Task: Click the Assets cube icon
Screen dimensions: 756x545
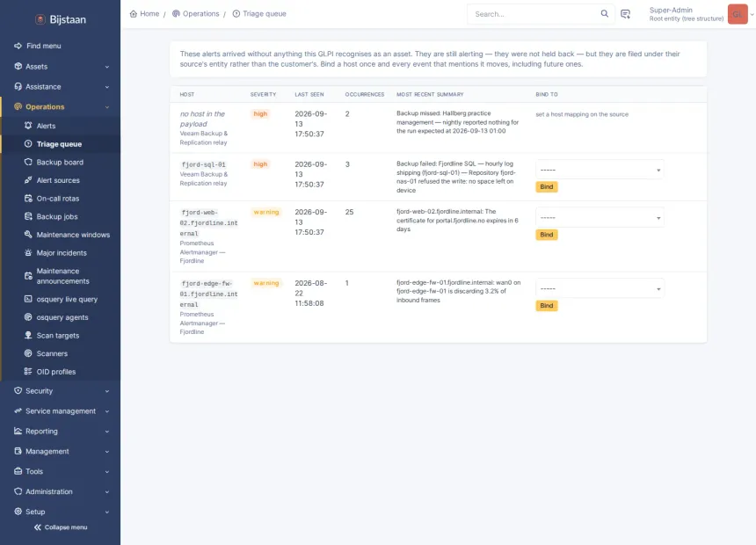Action: pyautogui.click(x=18, y=66)
